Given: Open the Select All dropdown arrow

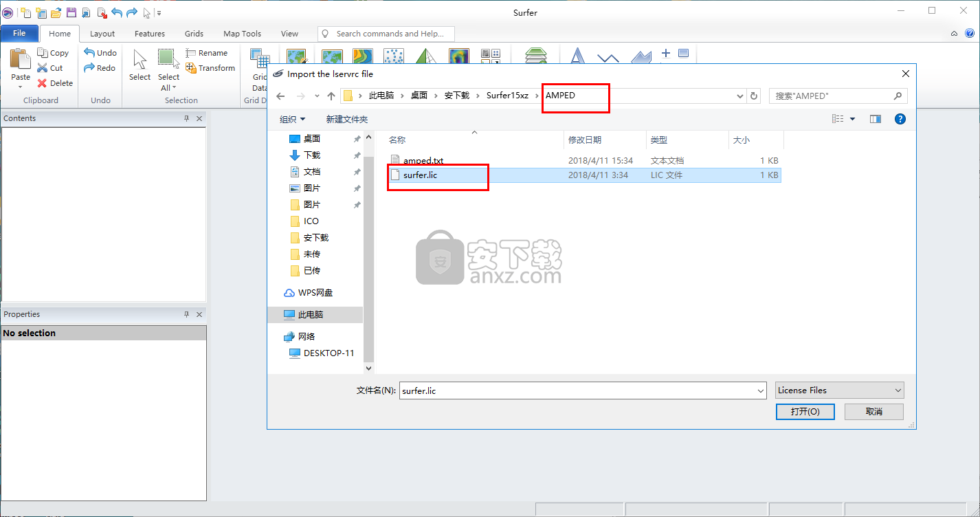Looking at the screenshot, I should pos(174,87).
